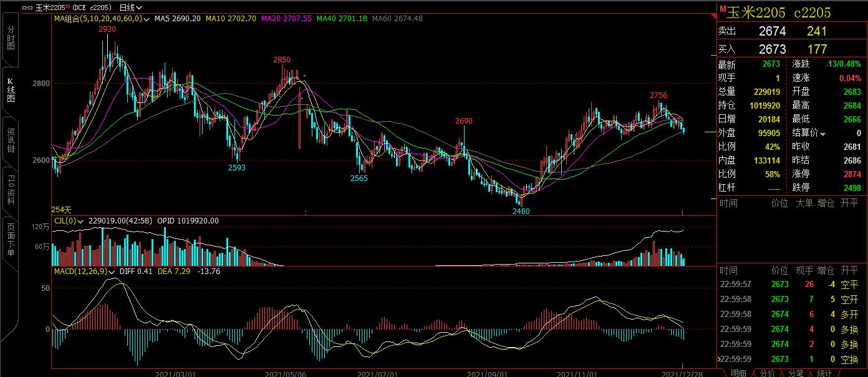Image resolution: width=868 pixels, height=377 pixels.
Task: Click the 大单 column header
Action: coord(804,203)
